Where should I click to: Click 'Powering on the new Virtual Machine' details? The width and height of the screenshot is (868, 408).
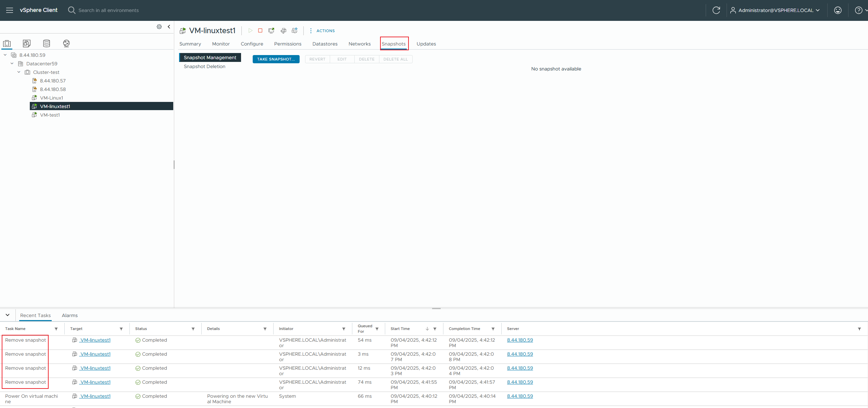(237, 399)
